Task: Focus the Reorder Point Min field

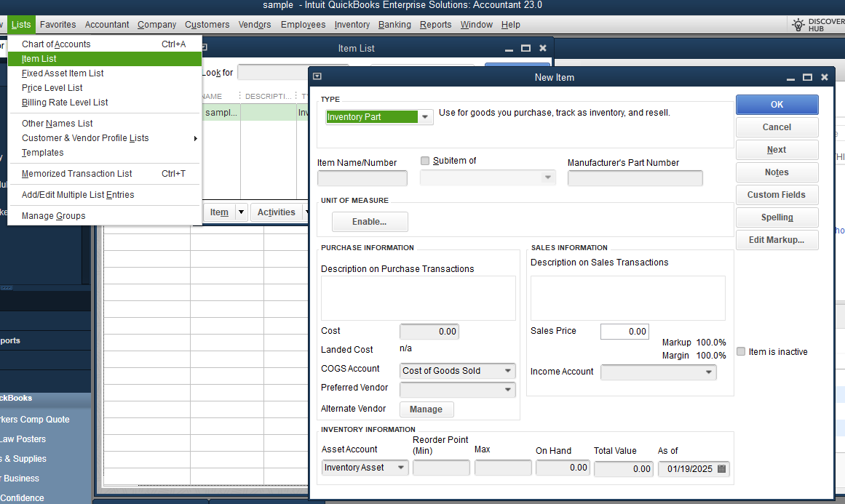Action: tap(441, 468)
